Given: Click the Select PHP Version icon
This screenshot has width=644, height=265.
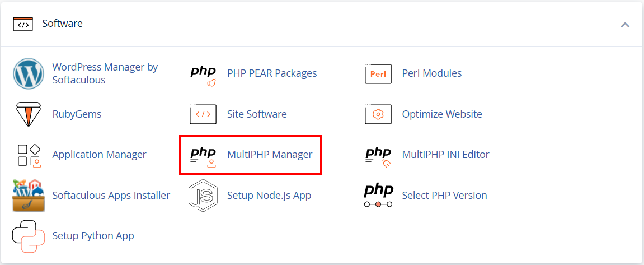Looking at the screenshot, I should pyautogui.click(x=379, y=196).
